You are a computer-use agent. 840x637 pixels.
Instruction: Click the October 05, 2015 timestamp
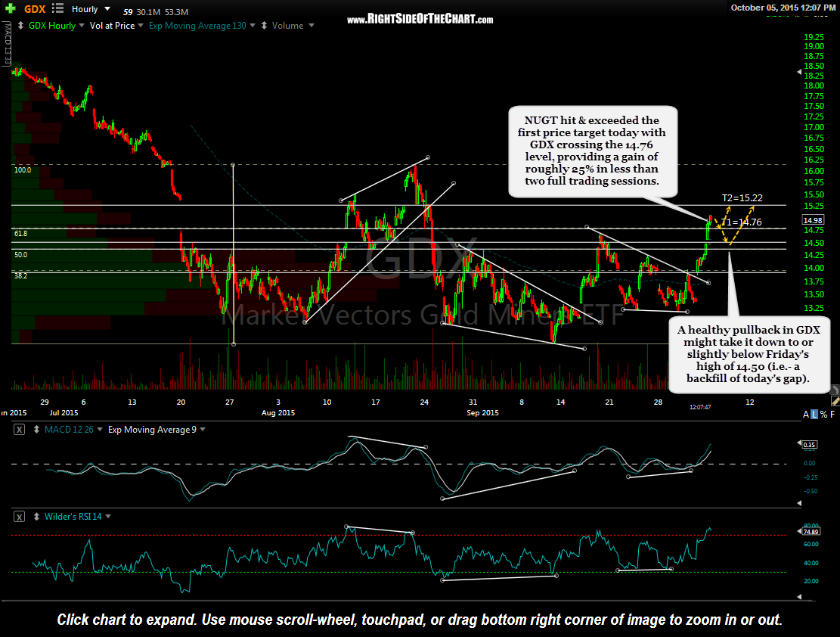783,8
